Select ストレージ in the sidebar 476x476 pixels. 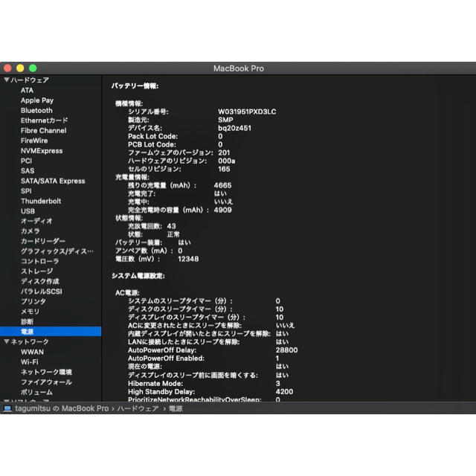[x=36, y=271]
